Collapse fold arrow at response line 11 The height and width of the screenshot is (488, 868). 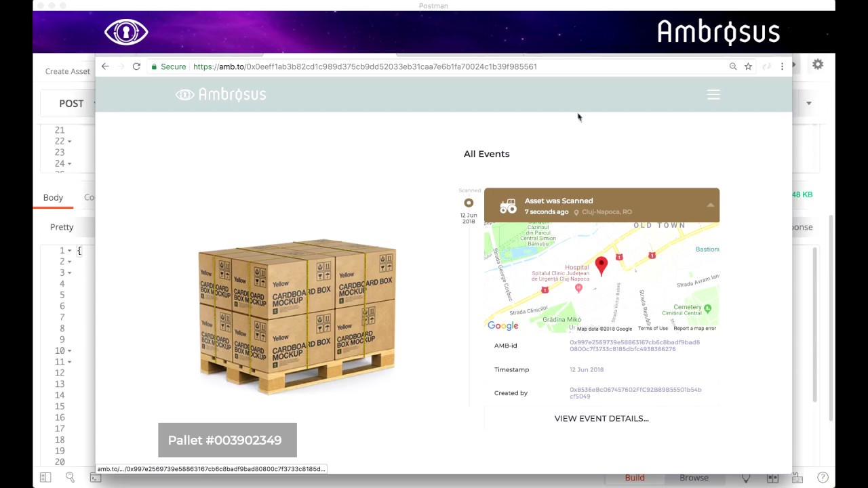tap(69, 362)
